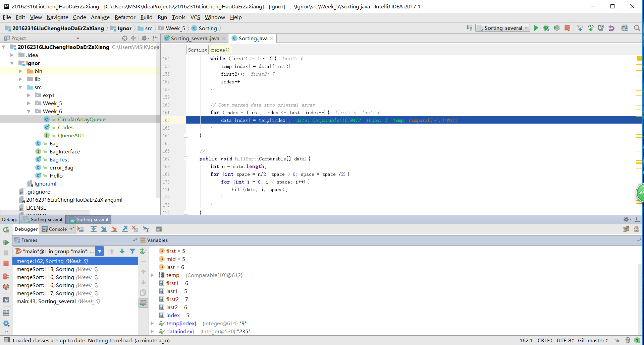The height and width of the screenshot is (345, 644).
Task: Switch to Sorting_several.java editor tab
Action: (195, 38)
